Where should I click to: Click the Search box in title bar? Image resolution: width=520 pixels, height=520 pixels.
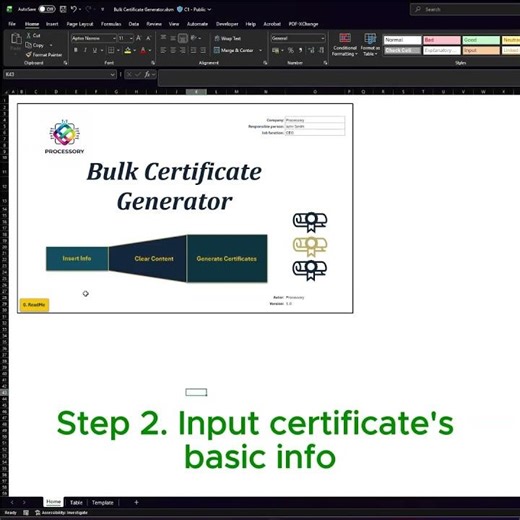tap(465, 9)
